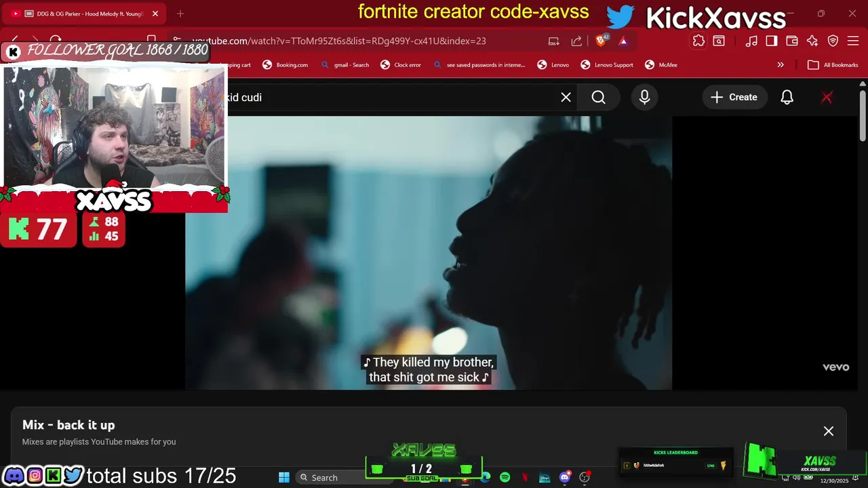Clear the YouTube search box with X
The height and width of the screenshot is (488, 868).
coord(566,97)
